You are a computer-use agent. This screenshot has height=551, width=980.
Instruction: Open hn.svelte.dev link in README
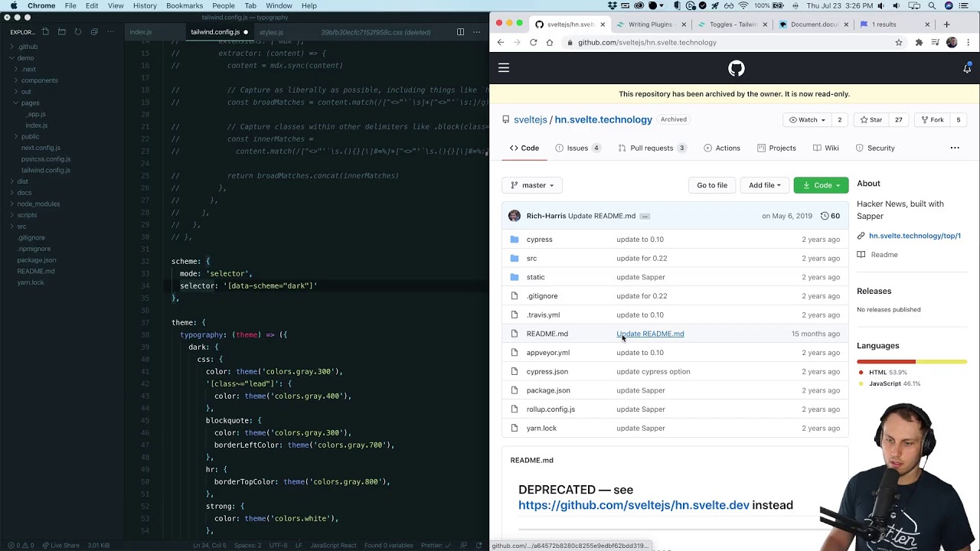coord(634,505)
